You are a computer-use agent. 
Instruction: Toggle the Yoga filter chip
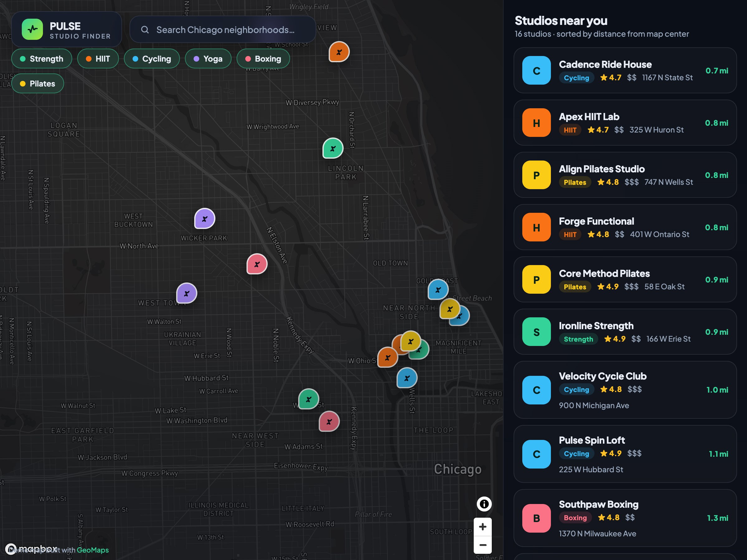(208, 59)
